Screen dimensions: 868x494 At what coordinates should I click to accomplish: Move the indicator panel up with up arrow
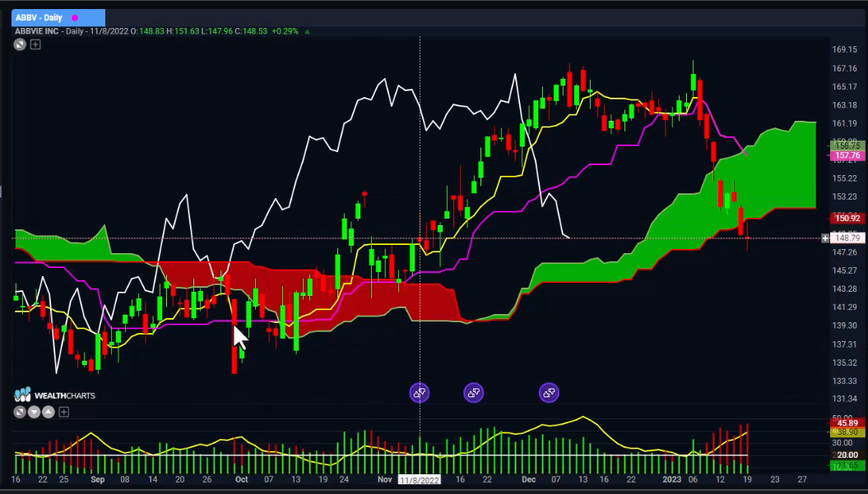tap(49, 412)
